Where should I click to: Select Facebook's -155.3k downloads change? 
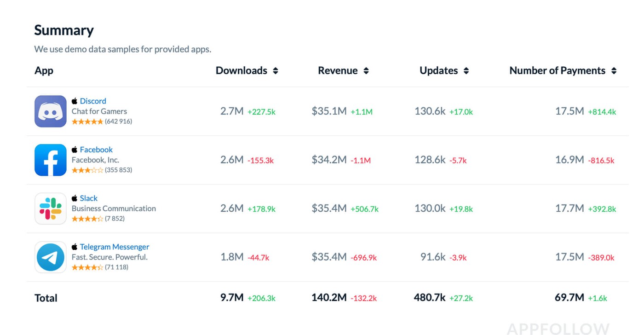tap(260, 161)
